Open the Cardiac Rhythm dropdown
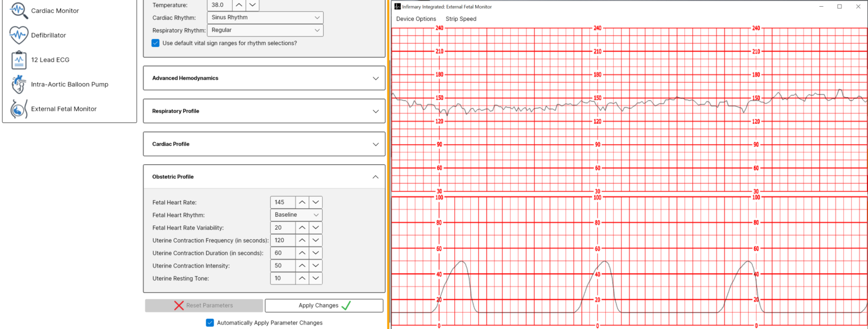The image size is (868, 329). 264,17
